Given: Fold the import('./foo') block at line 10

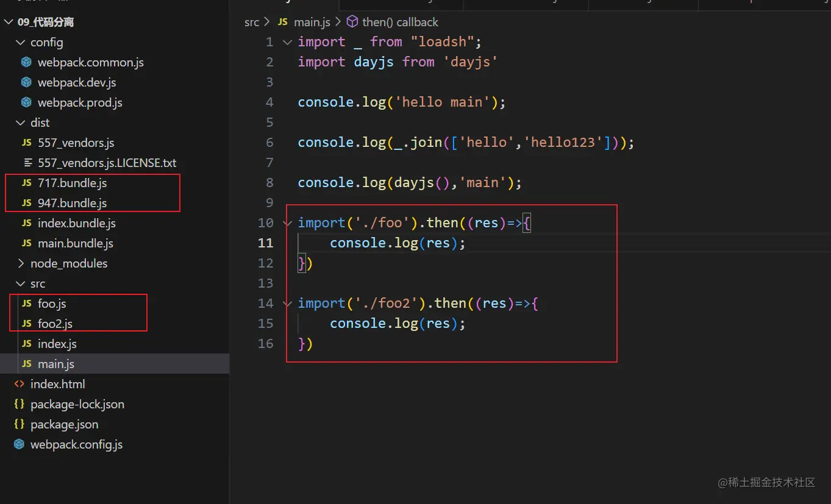Looking at the screenshot, I should tap(287, 223).
